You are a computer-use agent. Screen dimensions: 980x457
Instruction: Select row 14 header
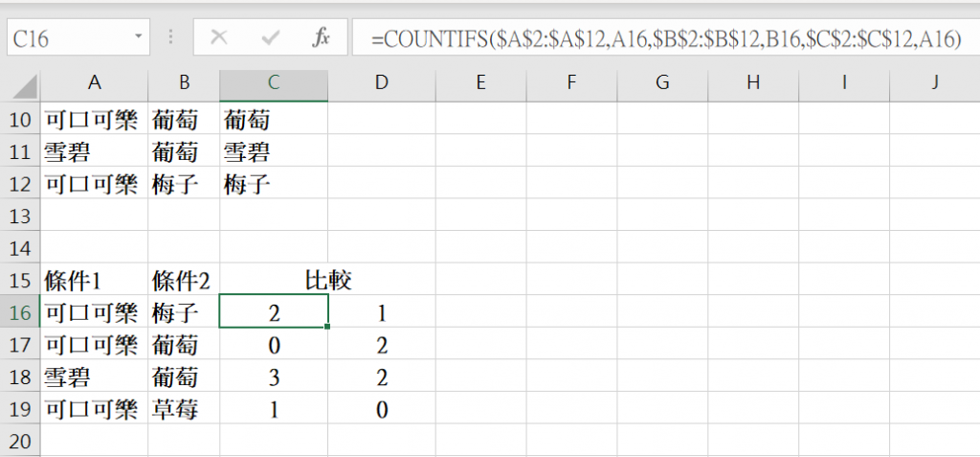21,247
